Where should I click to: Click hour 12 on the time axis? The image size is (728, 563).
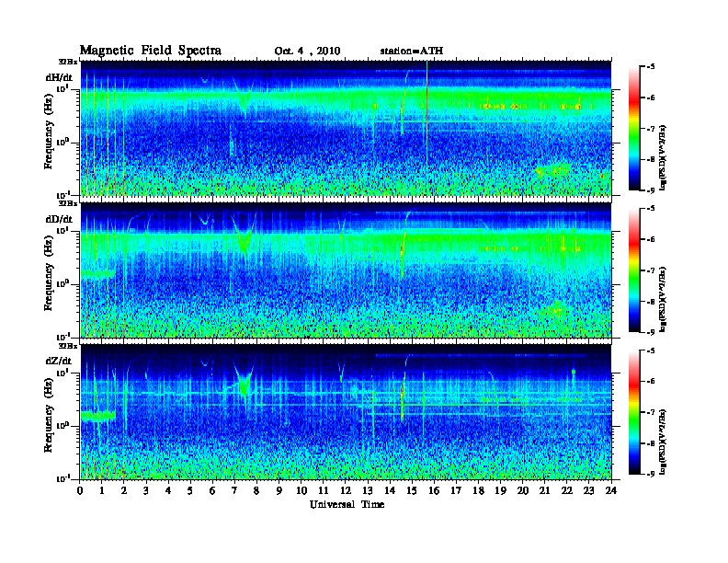click(x=346, y=490)
